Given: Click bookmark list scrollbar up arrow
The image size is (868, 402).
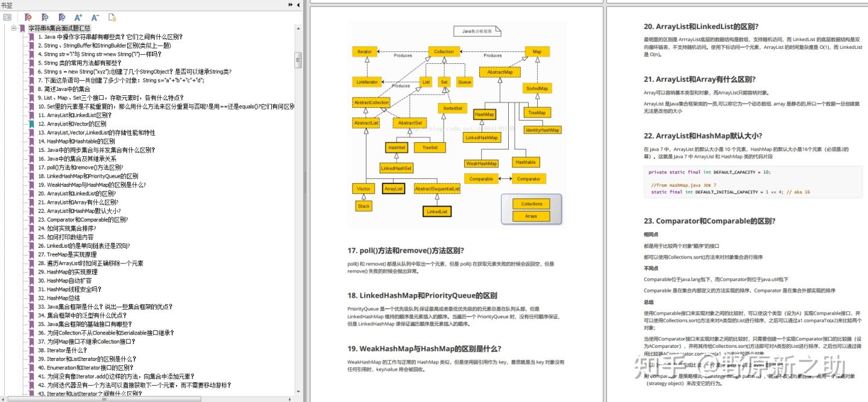Looking at the screenshot, I should (x=298, y=28).
